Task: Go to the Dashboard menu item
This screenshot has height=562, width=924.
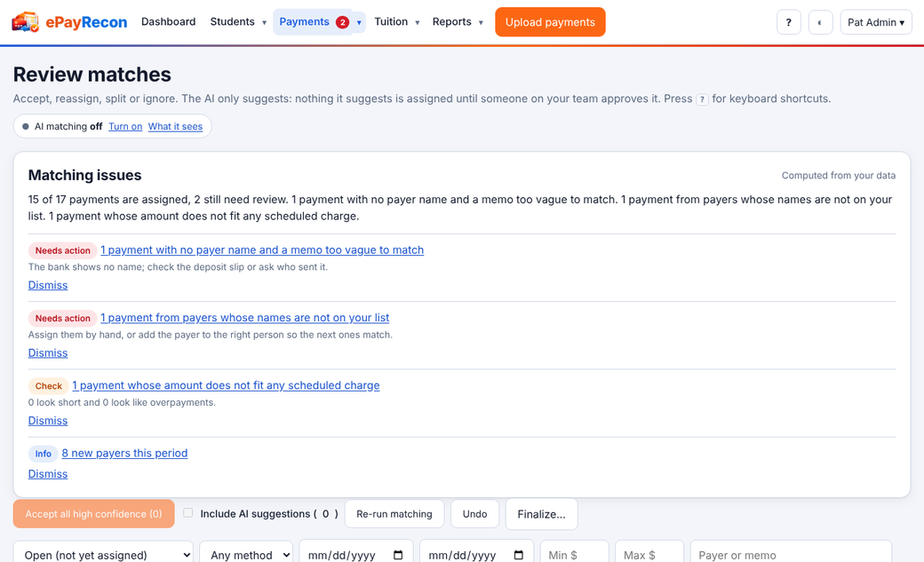Action: pos(169,22)
